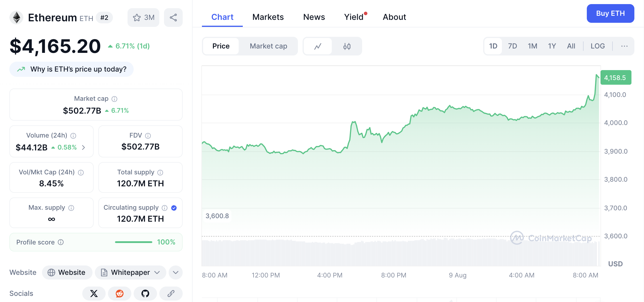Expand Volume (24h) details arrow
Screen dimensions: 644x302
[x=83, y=147]
